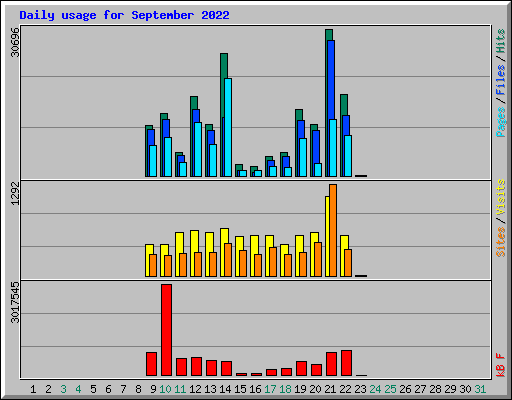
Task: Click the red KB bar for day 22
Action: point(347,363)
